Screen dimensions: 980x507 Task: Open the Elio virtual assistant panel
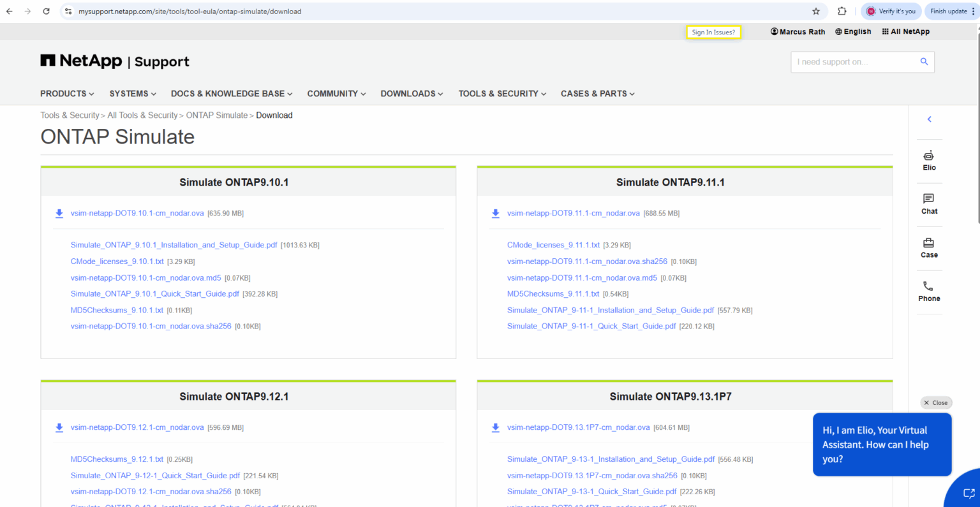tap(929, 159)
